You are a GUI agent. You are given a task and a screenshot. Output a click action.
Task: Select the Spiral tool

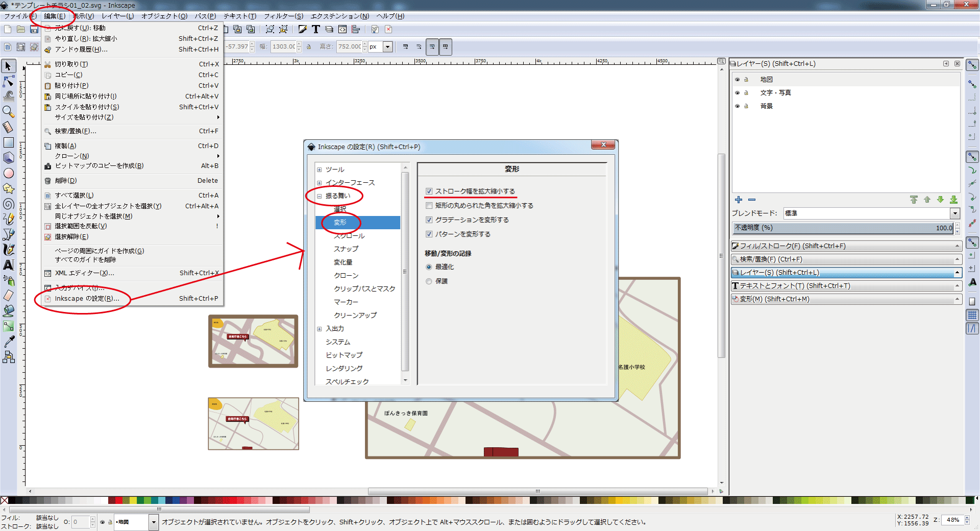pos(8,204)
